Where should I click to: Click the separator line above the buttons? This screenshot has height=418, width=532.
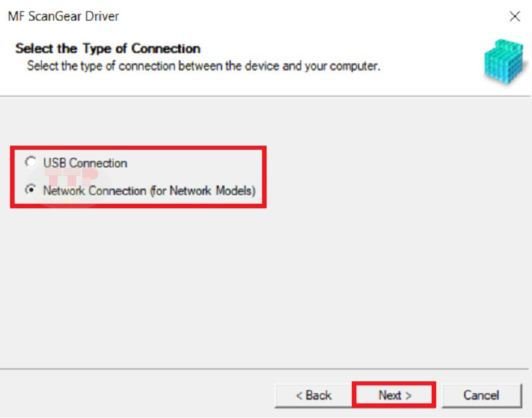click(265, 369)
